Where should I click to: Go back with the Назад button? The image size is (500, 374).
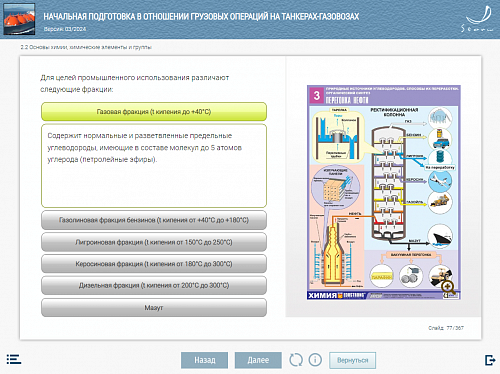pyautogui.click(x=205, y=360)
